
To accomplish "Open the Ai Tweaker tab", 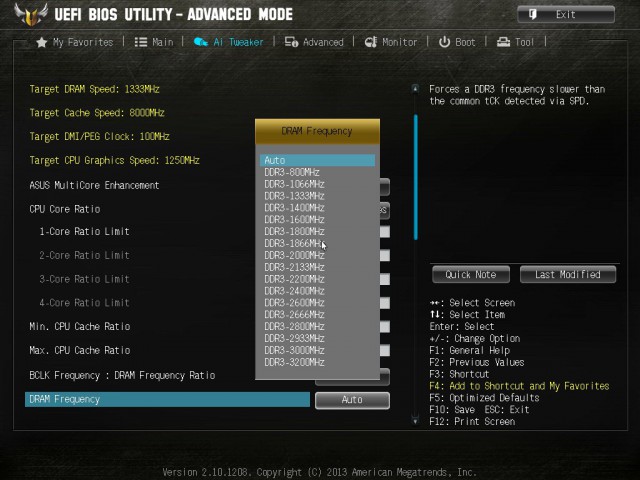I will tap(229, 42).
